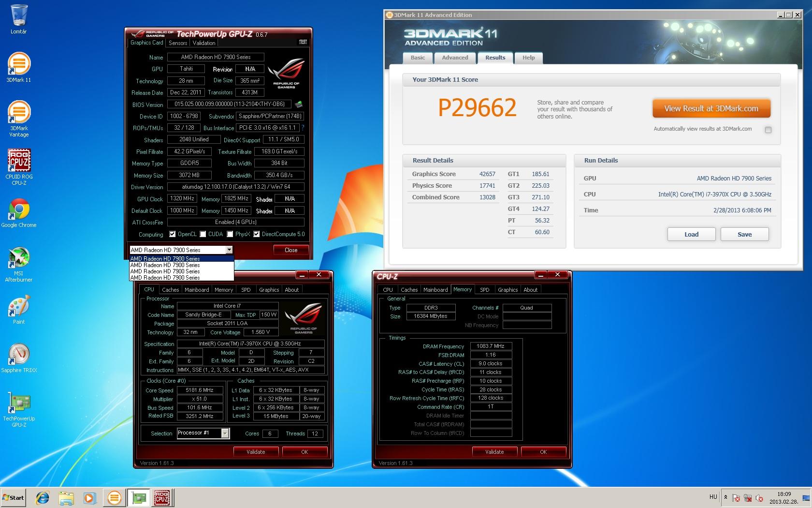Image resolution: width=812 pixels, height=508 pixels.
Task: Launch the 3DMark 11 desktop shortcut
Action: coord(19,67)
